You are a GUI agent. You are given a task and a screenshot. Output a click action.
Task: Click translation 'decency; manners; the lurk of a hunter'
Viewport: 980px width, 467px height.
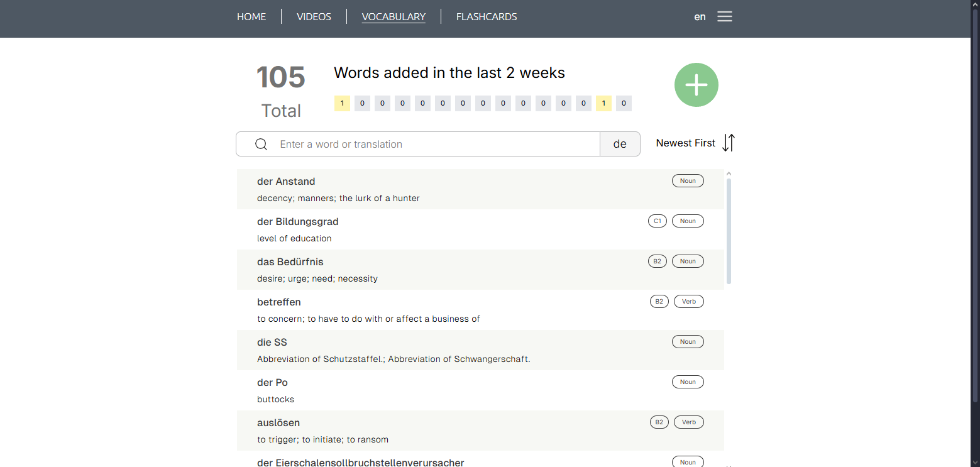[338, 198]
